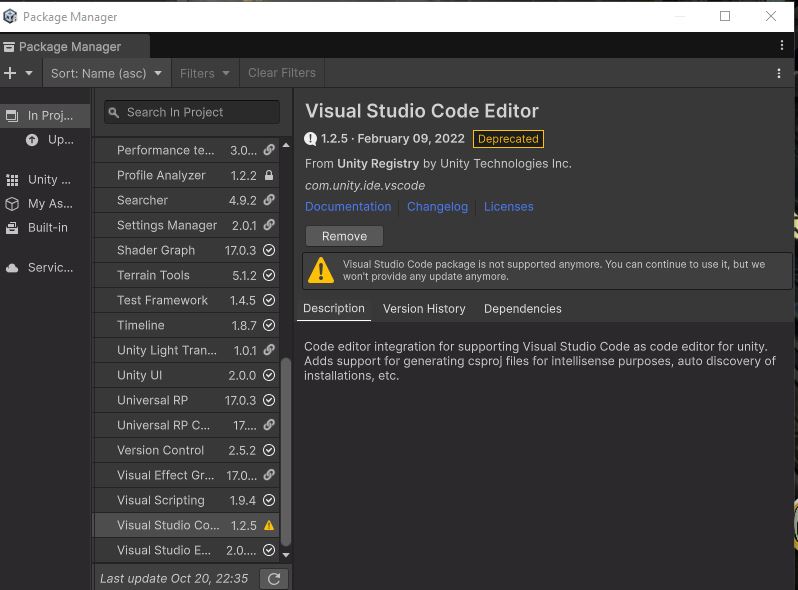Switch to the Dependencies tab
This screenshot has width=798, height=590.
[x=523, y=308]
